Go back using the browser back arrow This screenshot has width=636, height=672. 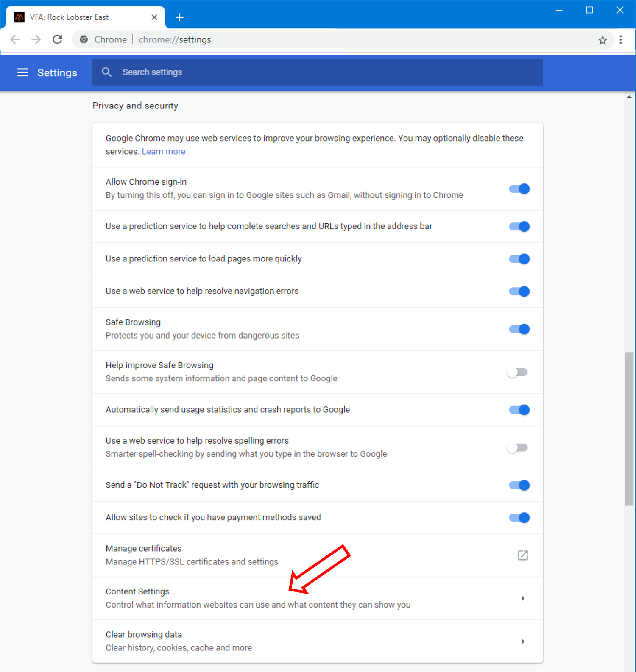pyautogui.click(x=15, y=39)
